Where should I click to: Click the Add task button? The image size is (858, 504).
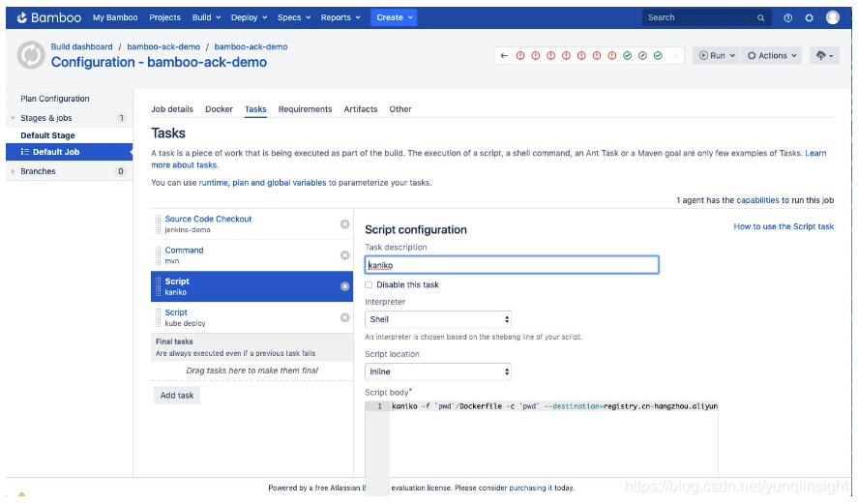(177, 395)
